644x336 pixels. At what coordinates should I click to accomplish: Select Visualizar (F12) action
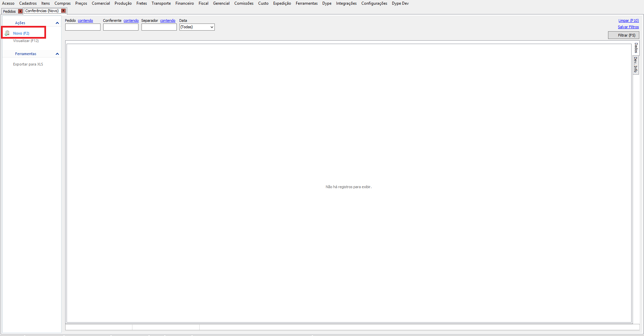(x=26, y=41)
